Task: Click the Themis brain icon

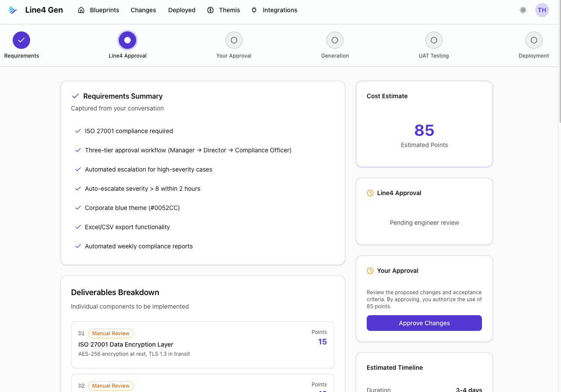Action: pos(210,10)
